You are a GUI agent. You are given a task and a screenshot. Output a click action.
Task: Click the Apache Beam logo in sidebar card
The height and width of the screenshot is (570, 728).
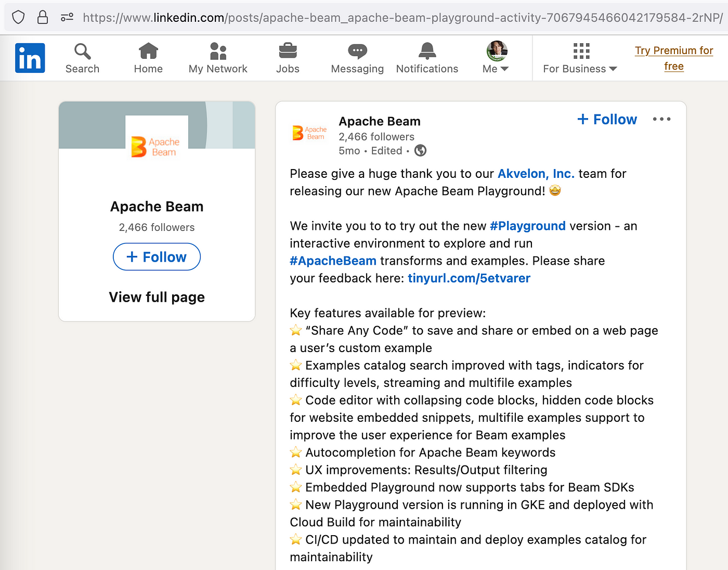[x=157, y=146]
